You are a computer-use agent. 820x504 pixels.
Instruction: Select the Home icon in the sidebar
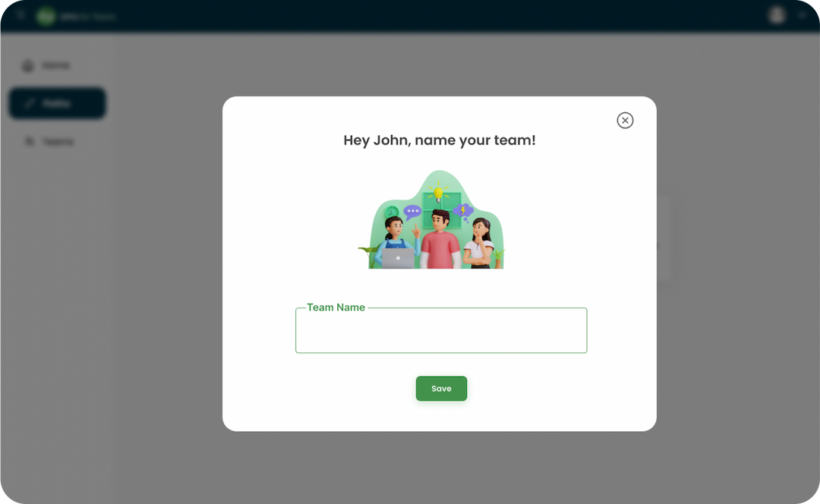pos(27,65)
